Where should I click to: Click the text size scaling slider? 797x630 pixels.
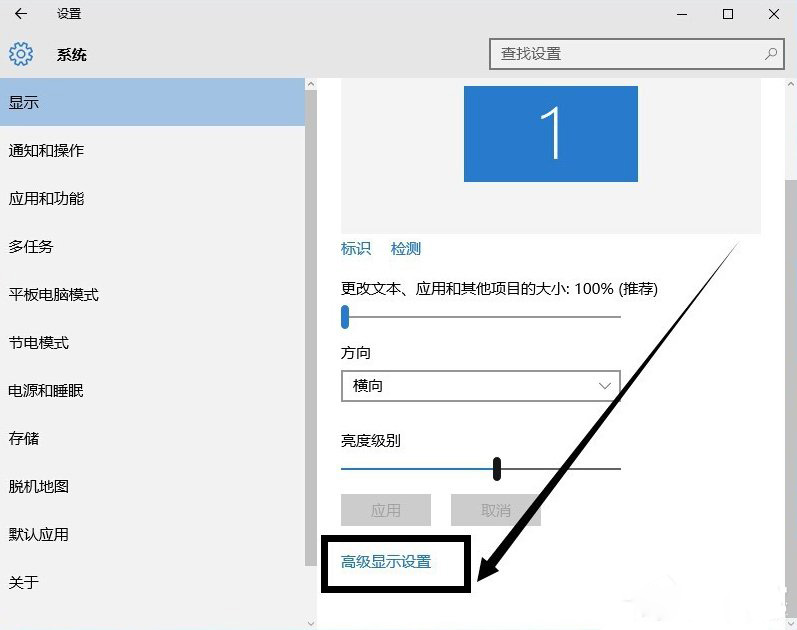(345, 317)
